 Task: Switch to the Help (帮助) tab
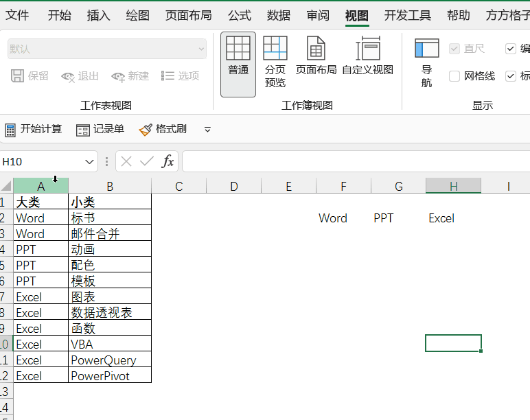(459, 15)
